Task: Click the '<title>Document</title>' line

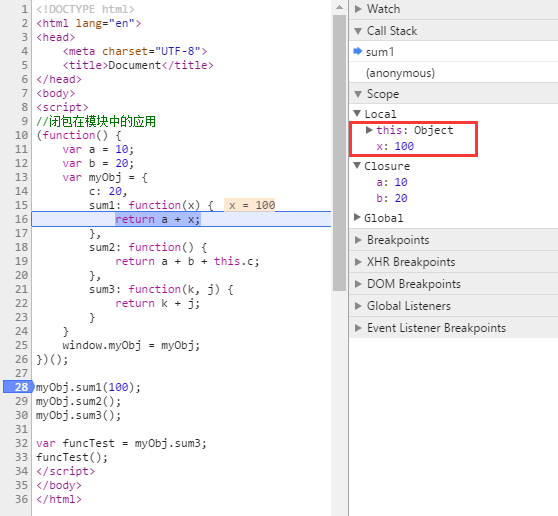Action: click(x=138, y=65)
